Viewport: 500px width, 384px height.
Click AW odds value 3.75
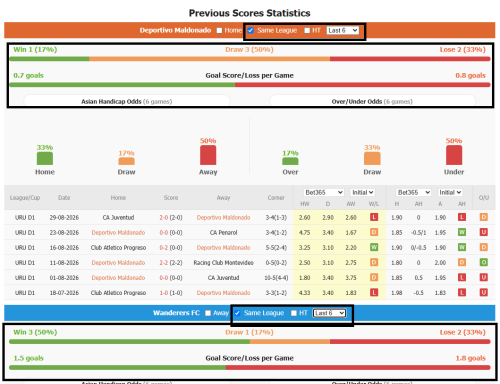point(351,278)
